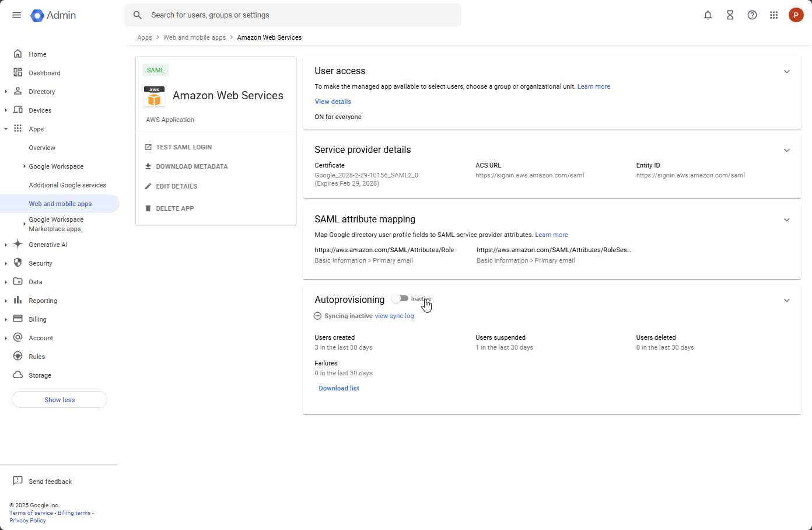Click the search magnifier icon

coord(138,15)
